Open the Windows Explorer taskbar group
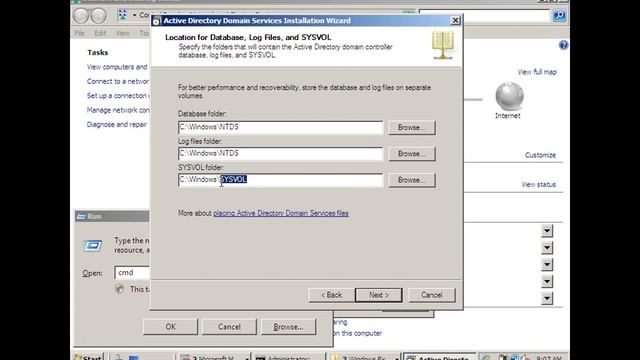The height and width of the screenshot is (360, 640). [364, 357]
